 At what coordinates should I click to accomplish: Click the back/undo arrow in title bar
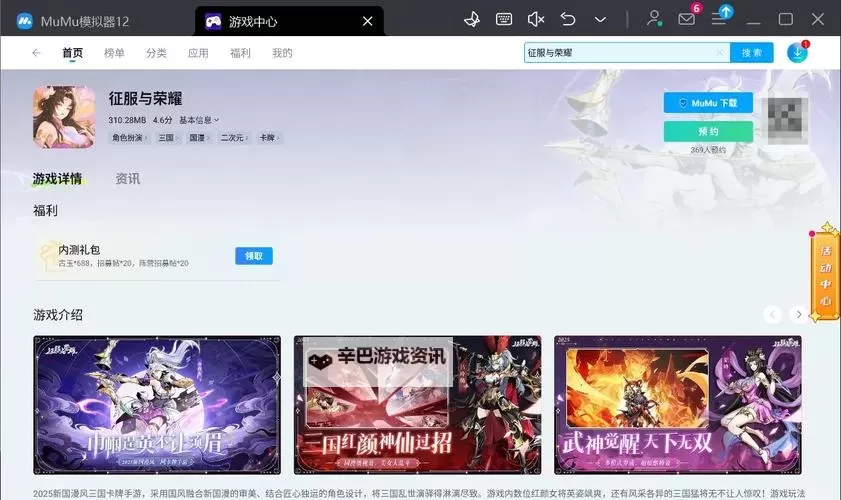click(x=568, y=20)
